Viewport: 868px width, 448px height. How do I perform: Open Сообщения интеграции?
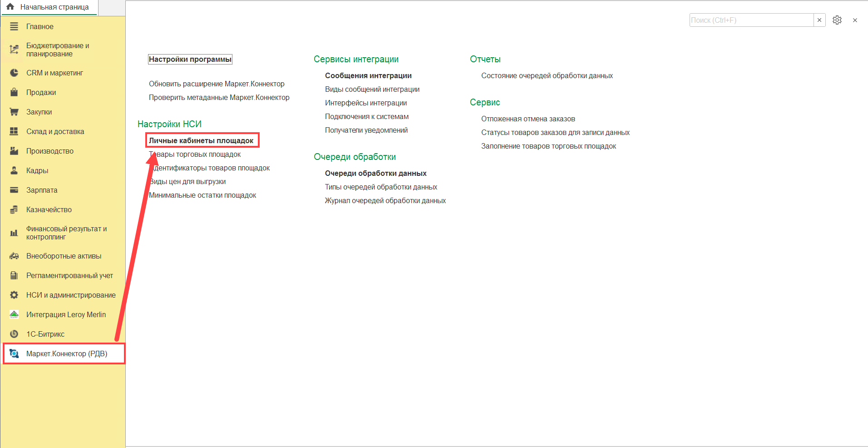tap(368, 75)
